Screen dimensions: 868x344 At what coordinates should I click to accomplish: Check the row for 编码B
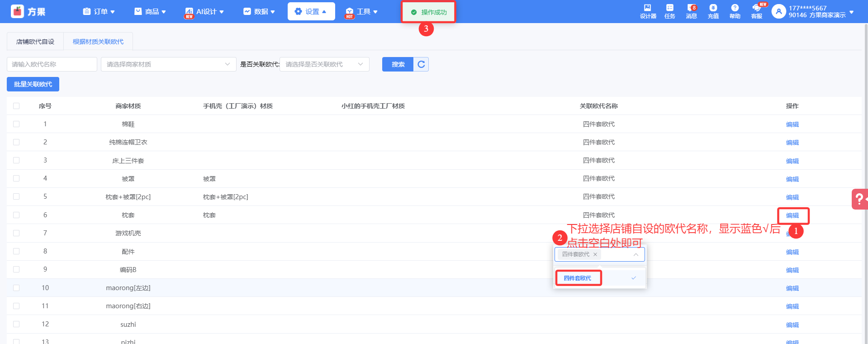pos(16,269)
